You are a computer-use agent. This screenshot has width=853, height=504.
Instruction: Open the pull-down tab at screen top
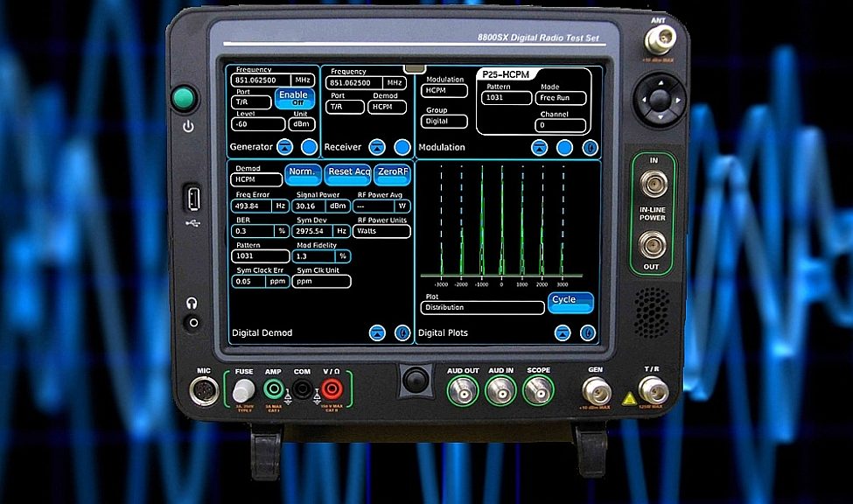(415, 67)
